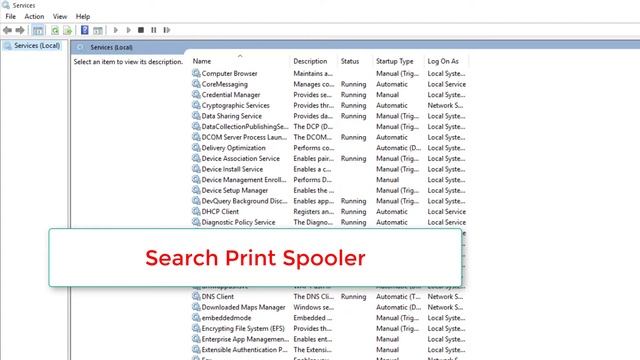Click the gear icon beside Device Install Service
The height and width of the screenshot is (360, 640).
[x=196, y=169]
